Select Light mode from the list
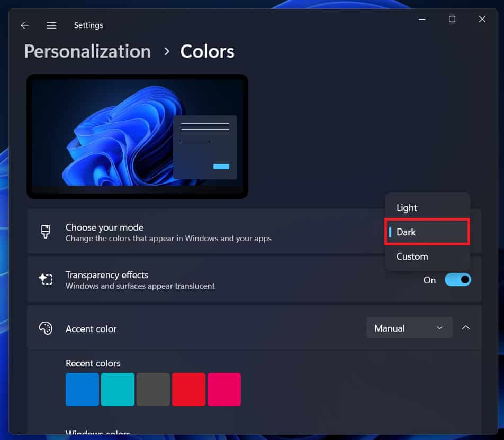Image resolution: width=504 pixels, height=440 pixels. pos(407,208)
